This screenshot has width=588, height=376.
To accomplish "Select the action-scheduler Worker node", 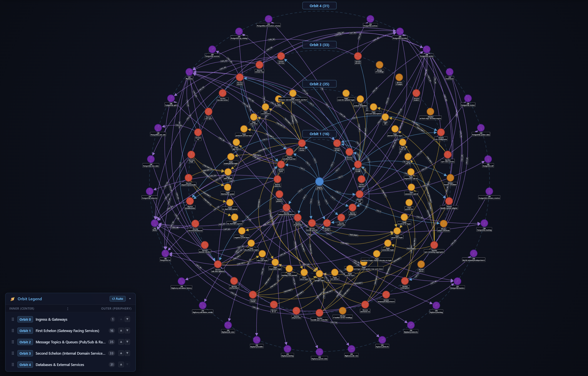I will [x=444, y=223].
